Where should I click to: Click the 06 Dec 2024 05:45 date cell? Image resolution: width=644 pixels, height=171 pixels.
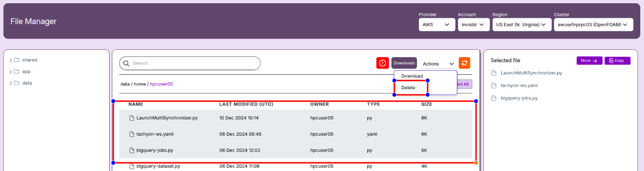pyautogui.click(x=240, y=134)
